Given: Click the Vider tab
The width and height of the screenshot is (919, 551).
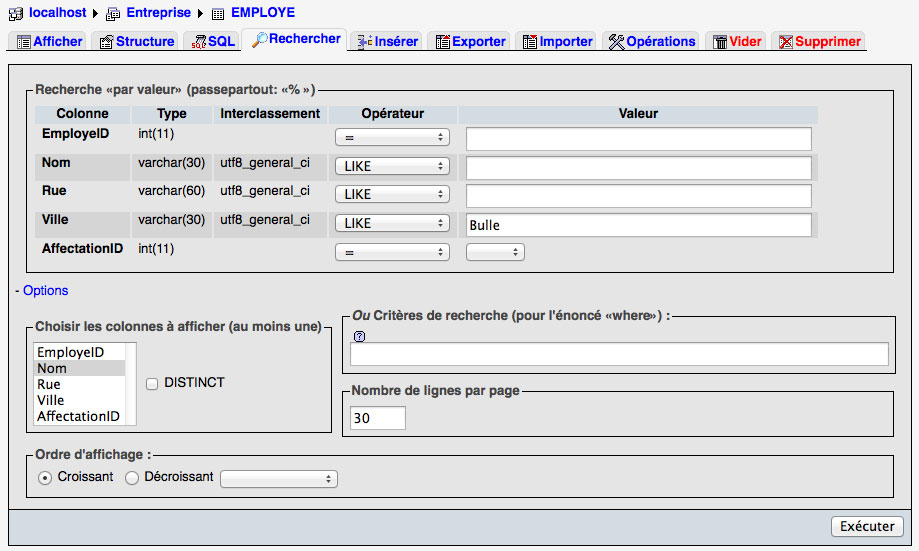Looking at the screenshot, I should point(736,41).
